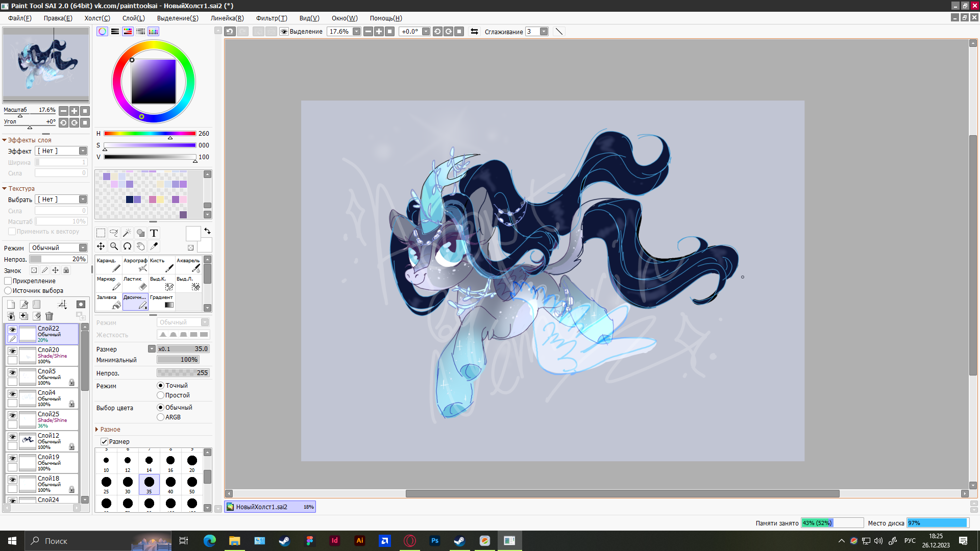Image resolution: width=980 pixels, height=551 pixels.
Task: Select the Rotate view tool
Action: point(127,246)
